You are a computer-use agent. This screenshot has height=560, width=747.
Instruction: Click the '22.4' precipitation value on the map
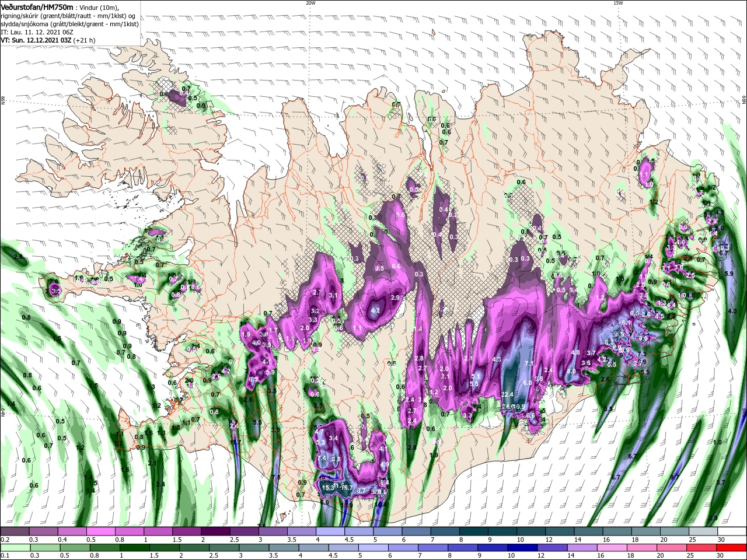[x=507, y=395]
